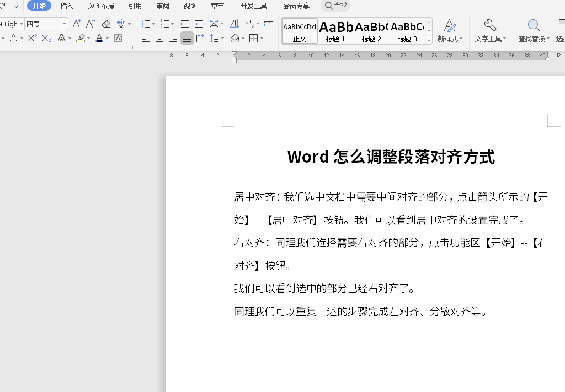Click the borders icon
565x392 pixels.
pyautogui.click(x=254, y=38)
